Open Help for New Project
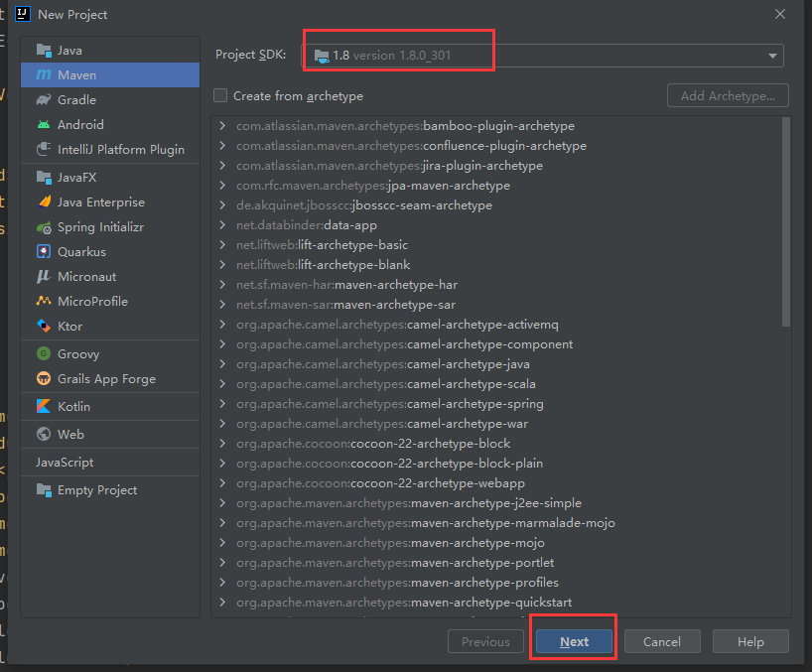812x672 pixels. coord(750,641)
